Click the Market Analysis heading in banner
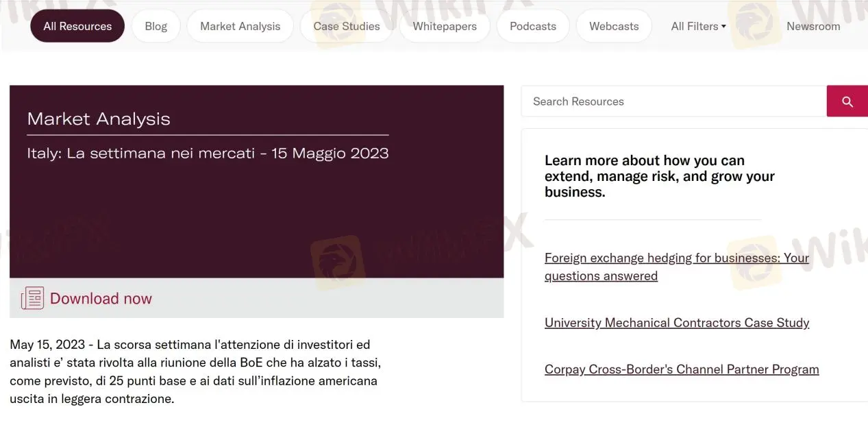 99,119
